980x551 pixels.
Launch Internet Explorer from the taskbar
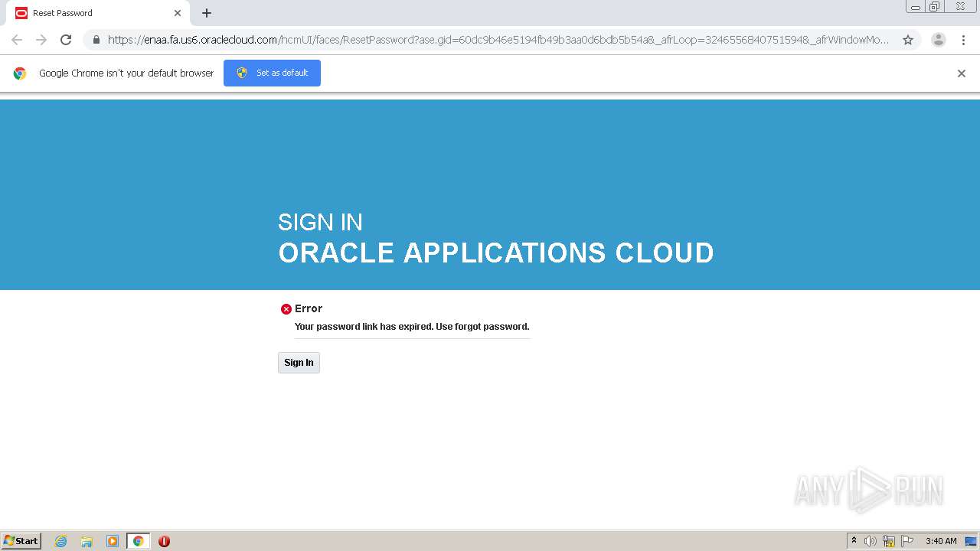point(60,541)
